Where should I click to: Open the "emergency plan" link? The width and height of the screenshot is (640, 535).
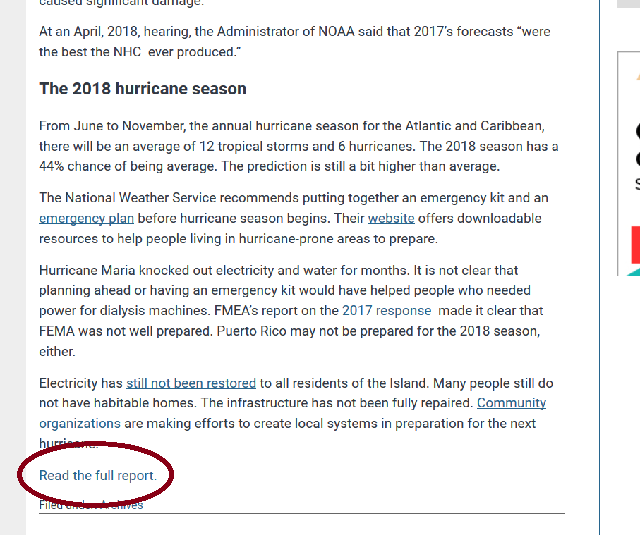tap(87, 218)
